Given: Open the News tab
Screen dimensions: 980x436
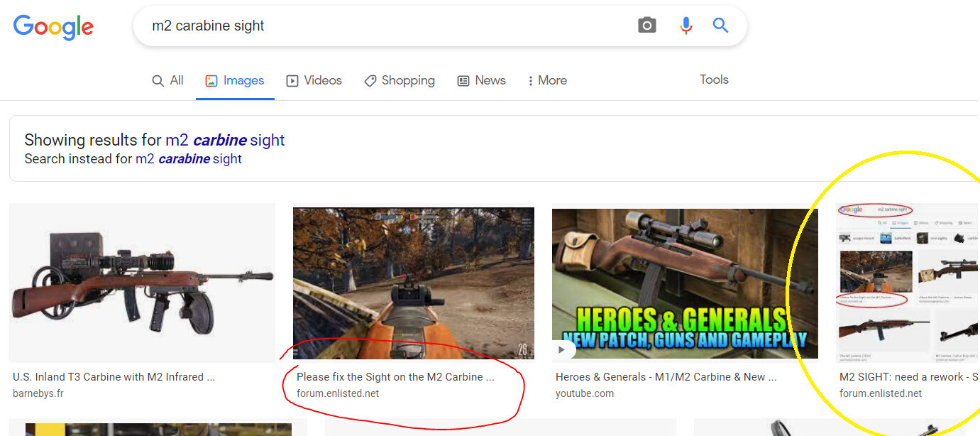Looking at the screenshot, I should point(482,80).
